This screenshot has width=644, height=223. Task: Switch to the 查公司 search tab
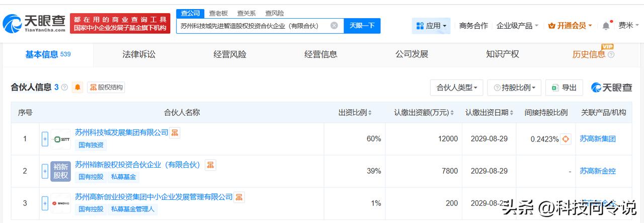[190, 13]
